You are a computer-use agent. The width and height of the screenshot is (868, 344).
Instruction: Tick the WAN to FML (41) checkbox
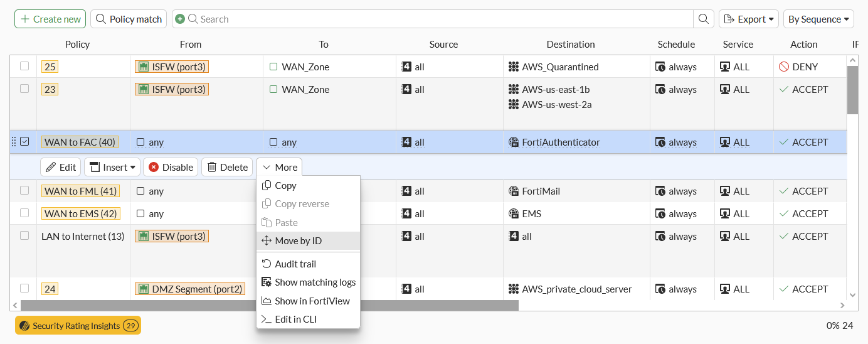click(x=24, y=191)
